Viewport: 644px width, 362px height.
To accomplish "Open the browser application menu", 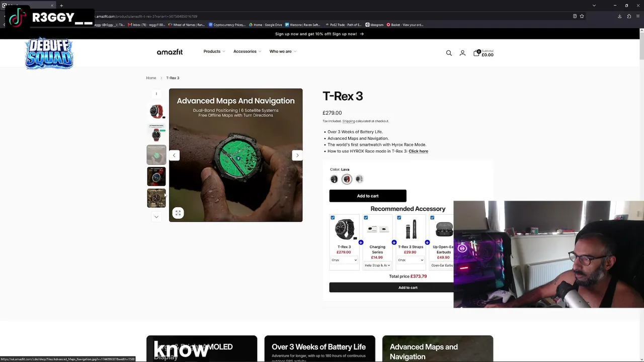I will click(638, 16).
